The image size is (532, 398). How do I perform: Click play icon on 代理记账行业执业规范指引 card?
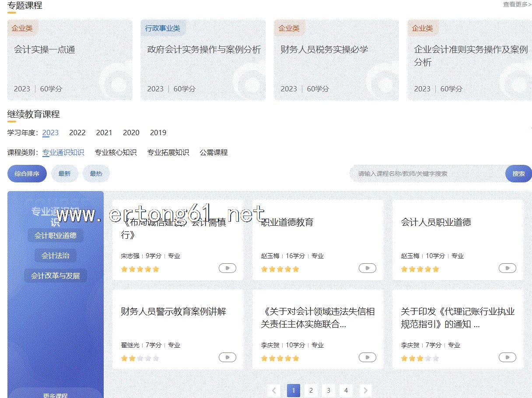pyautogui.click(x=507, y=357)
